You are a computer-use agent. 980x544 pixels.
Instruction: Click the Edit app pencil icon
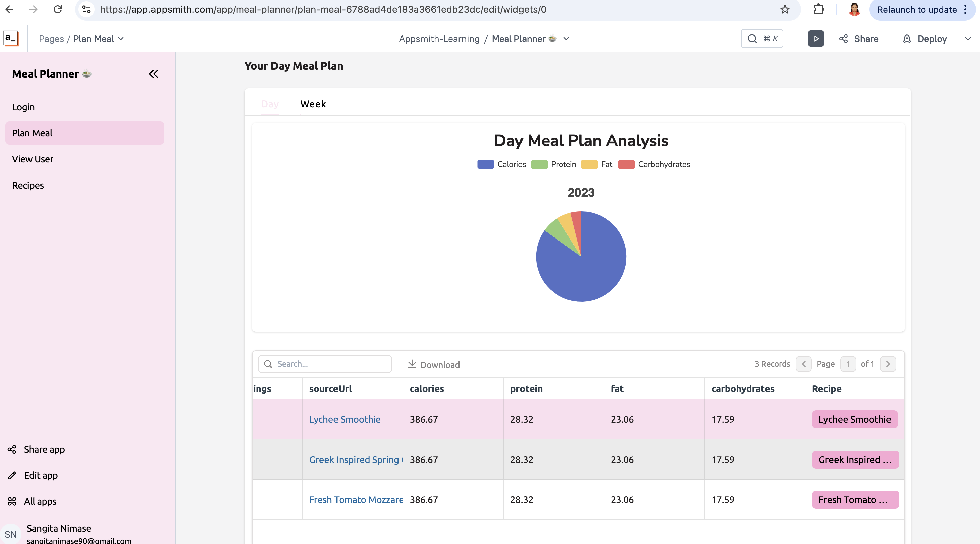pos(12,475)
